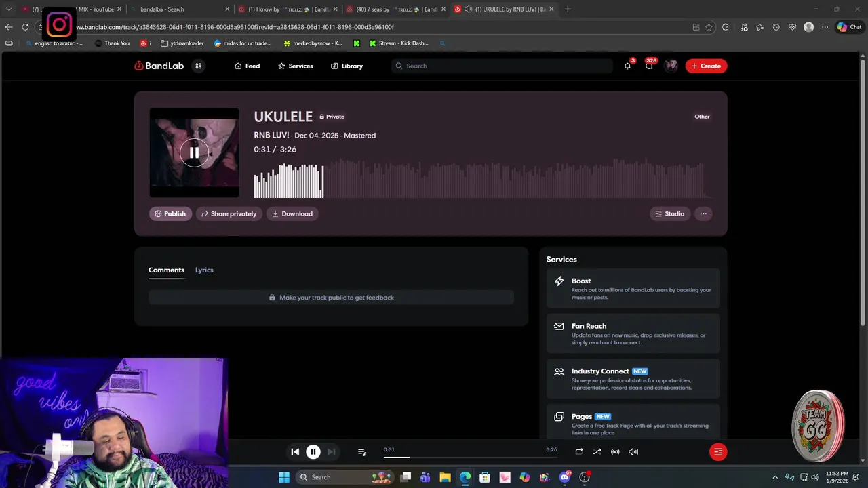The width and height of the screenshot is (868, 488).
Task: Open the Fan Reach service
Action: [x=633, y=333]
